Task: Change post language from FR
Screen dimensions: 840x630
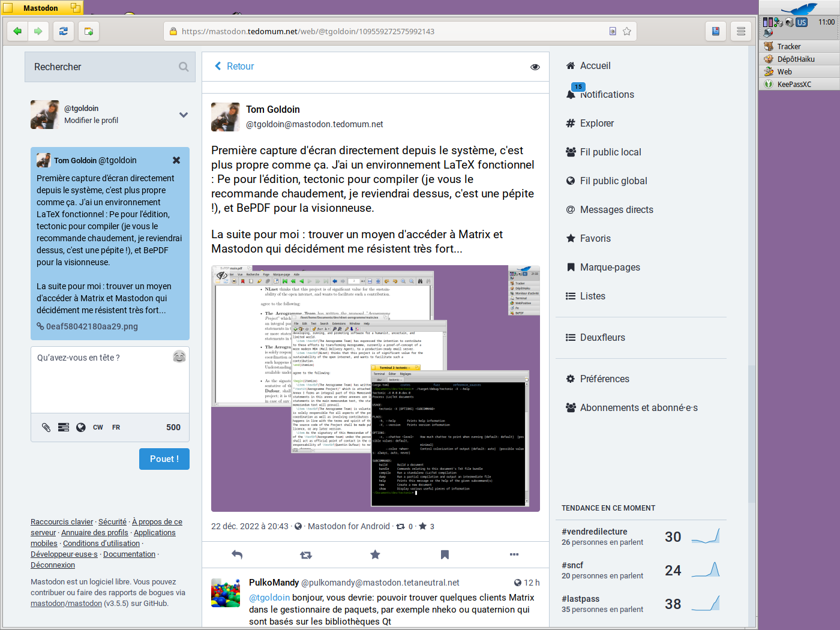Action: (x=116, y=427)
